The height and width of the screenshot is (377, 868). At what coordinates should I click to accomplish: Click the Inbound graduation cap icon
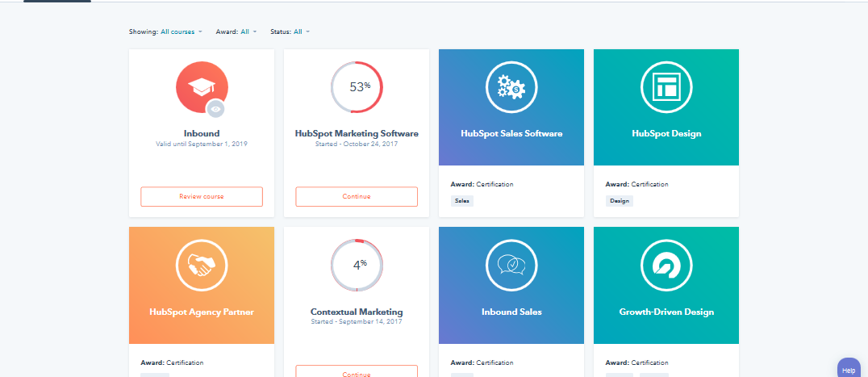202,87
